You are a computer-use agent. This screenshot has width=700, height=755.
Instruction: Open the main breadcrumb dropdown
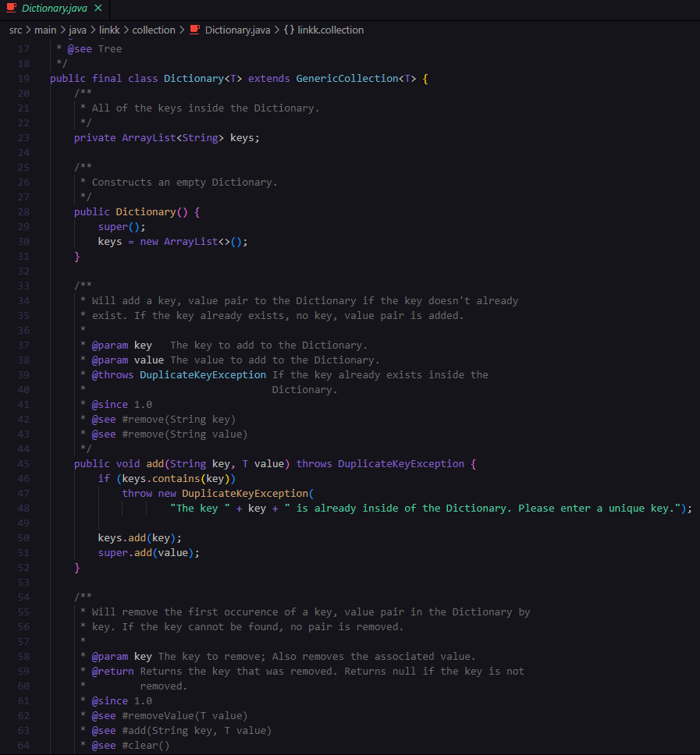pos(45,30)
